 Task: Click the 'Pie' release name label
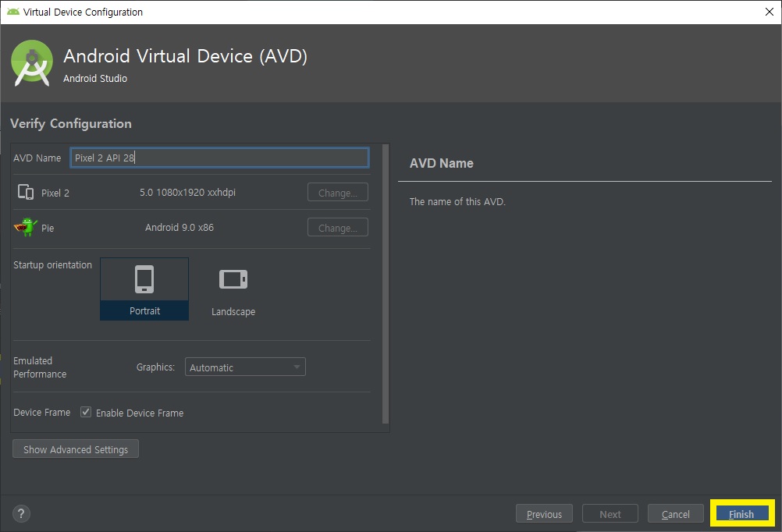[48, 228]
